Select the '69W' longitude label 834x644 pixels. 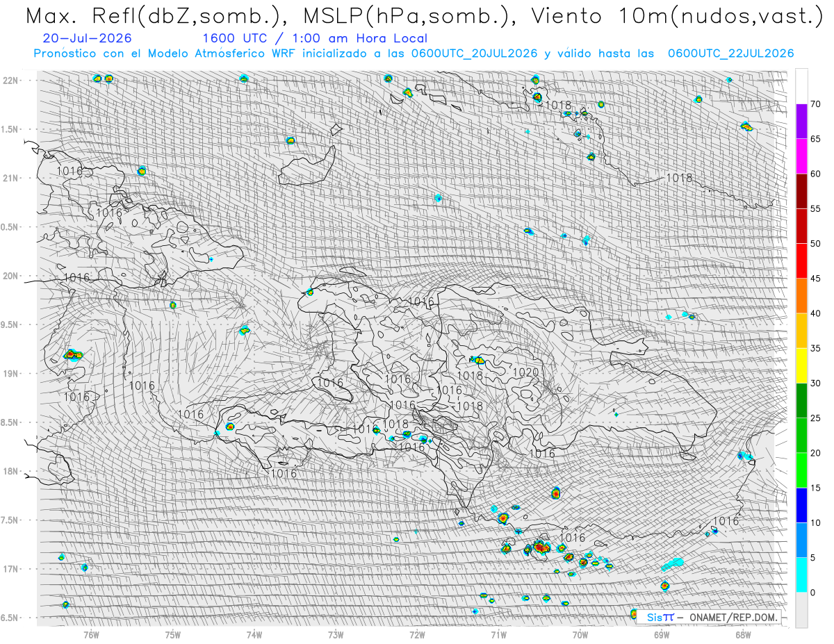661,634
